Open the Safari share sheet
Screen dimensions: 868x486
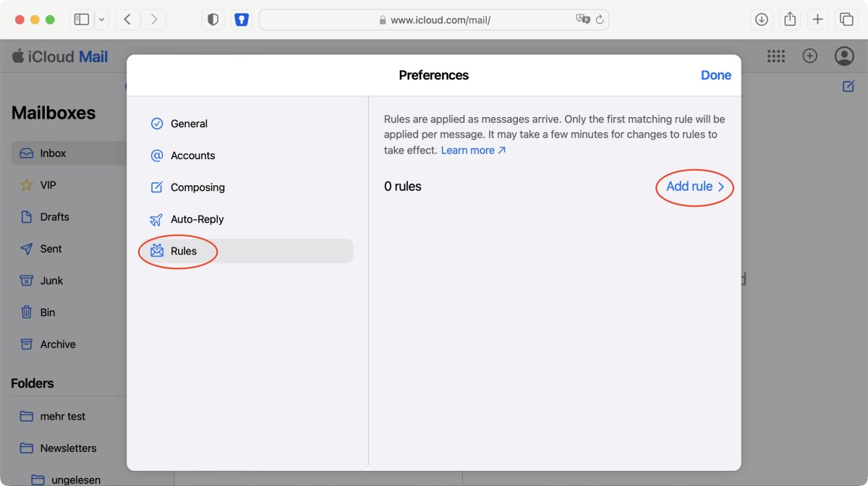[789, 20]
